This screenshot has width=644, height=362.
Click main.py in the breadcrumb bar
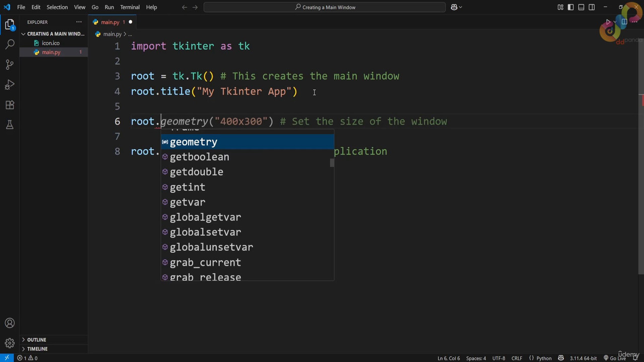pyautogui.click(x=112, y=34)
